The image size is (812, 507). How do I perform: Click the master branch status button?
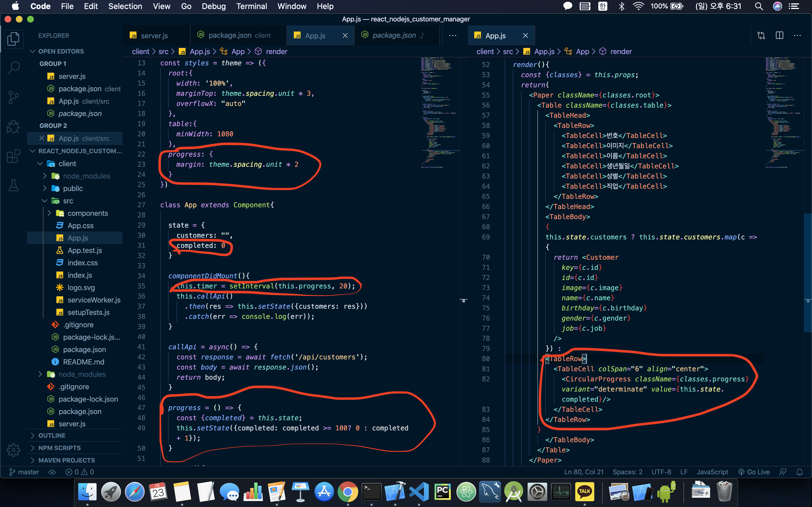tap(24, 472)
